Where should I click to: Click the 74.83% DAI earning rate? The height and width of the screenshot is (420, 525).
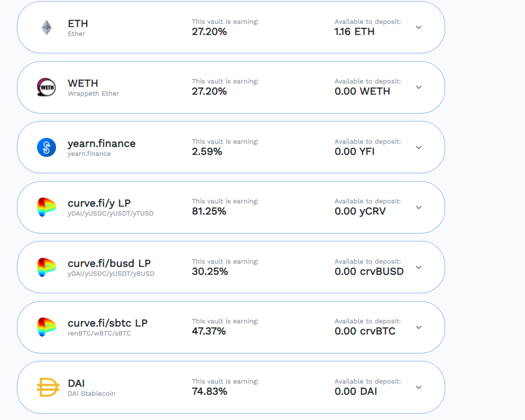click(209, 391)
